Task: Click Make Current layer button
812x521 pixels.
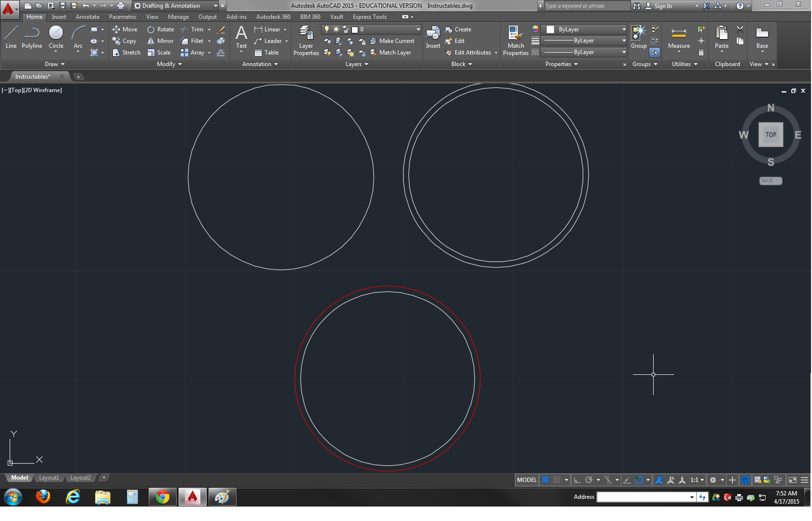Action: click(392, 41)
